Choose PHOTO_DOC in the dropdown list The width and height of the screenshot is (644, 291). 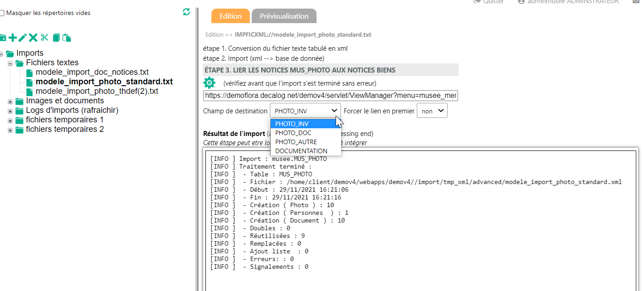click(306, 133)
